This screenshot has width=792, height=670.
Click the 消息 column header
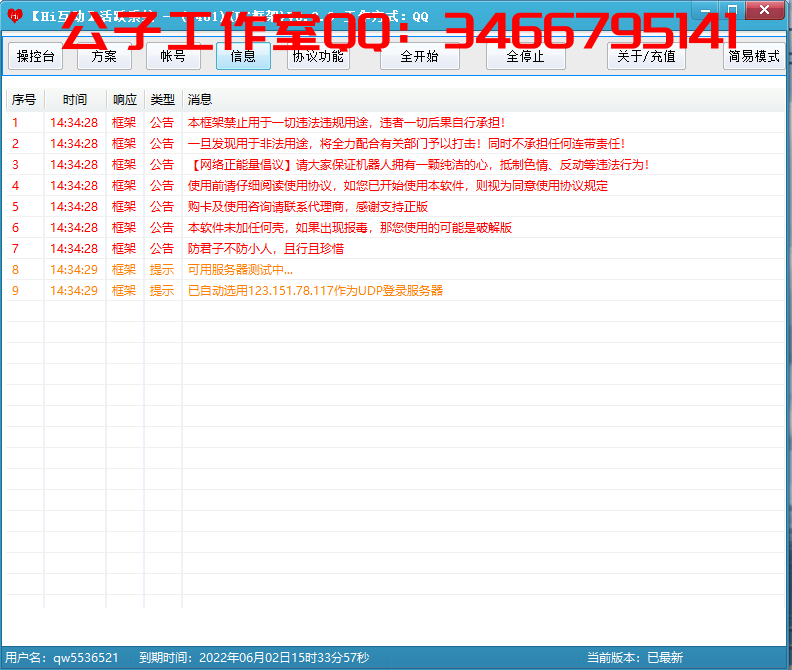pyautogui.click(x=200, y=100)
